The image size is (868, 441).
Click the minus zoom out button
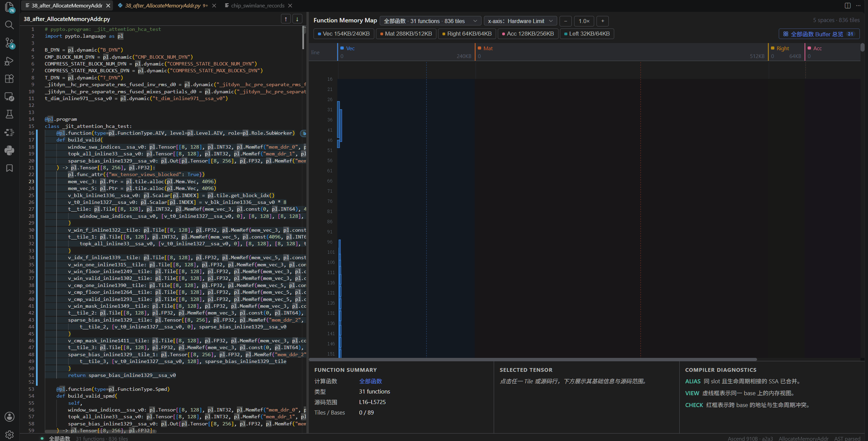(565, 21)
